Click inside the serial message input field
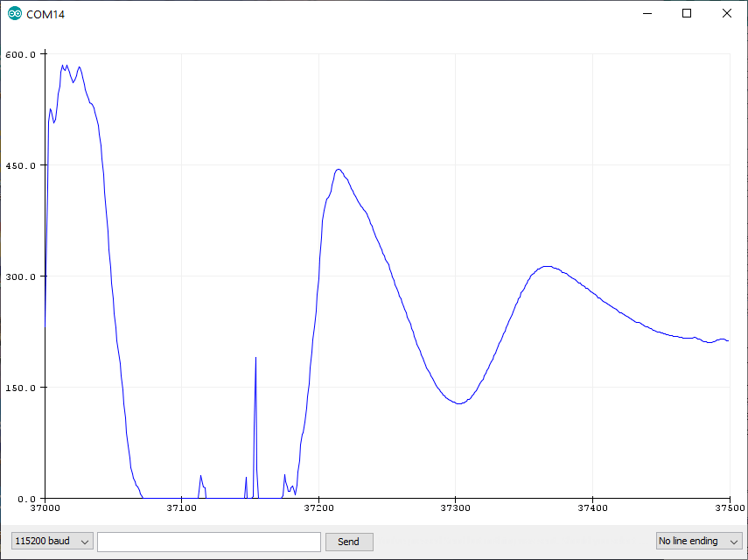Image resolution: width=748 pixels, height=560 pixels. [208, 541]
